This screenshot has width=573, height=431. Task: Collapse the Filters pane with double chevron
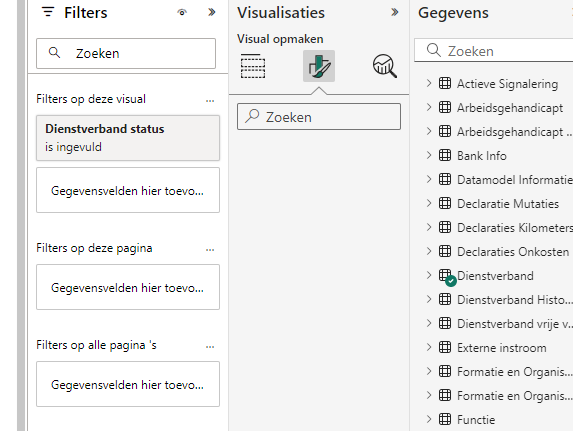pyautogui.click(x=212, y=12)
